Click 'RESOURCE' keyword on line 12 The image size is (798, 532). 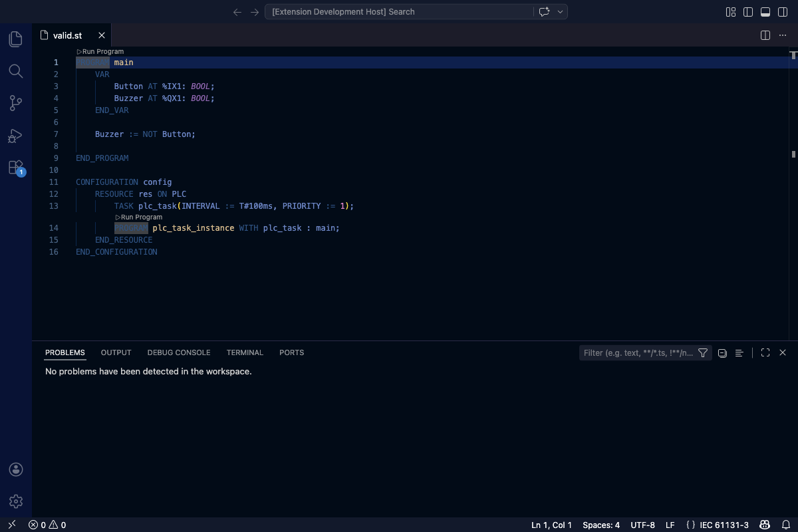[x=114, y=194]
